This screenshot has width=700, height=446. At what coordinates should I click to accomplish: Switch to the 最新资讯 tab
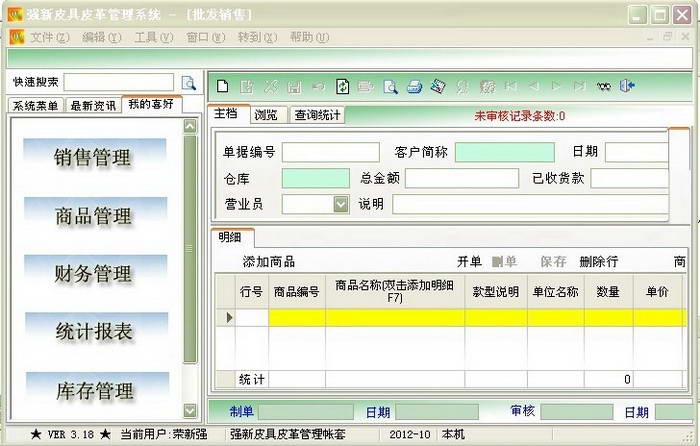coord(93,106)
